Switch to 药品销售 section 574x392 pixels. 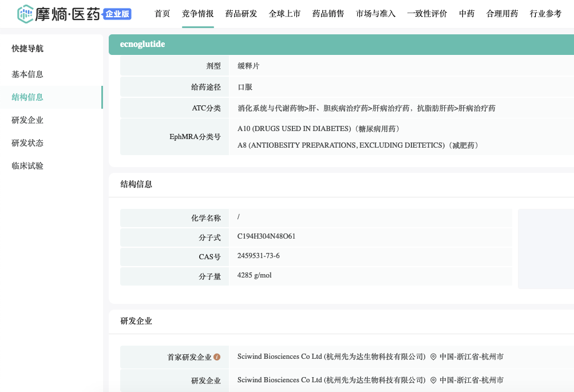tap(328, 14)
